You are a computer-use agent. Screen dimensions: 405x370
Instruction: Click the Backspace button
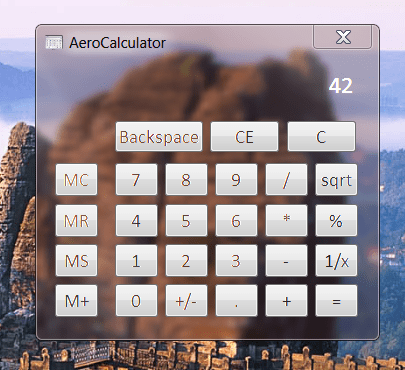pyautogui.click(x=159, y=137)
